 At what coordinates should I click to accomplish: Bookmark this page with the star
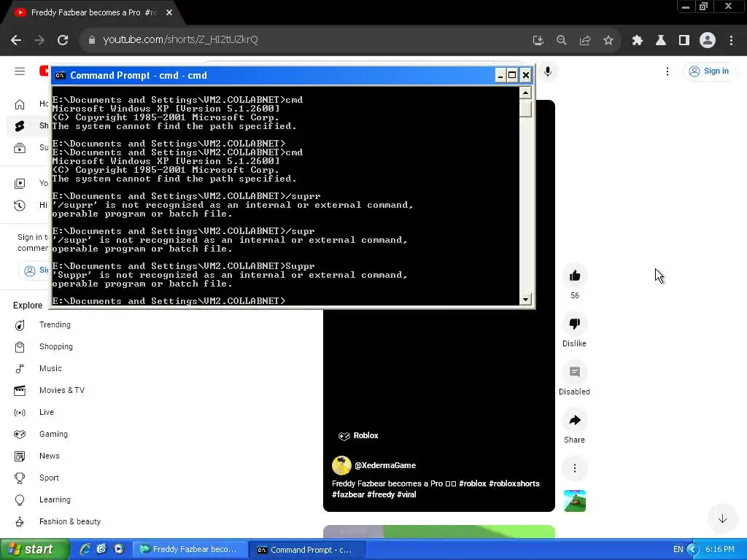pos(608,41)
